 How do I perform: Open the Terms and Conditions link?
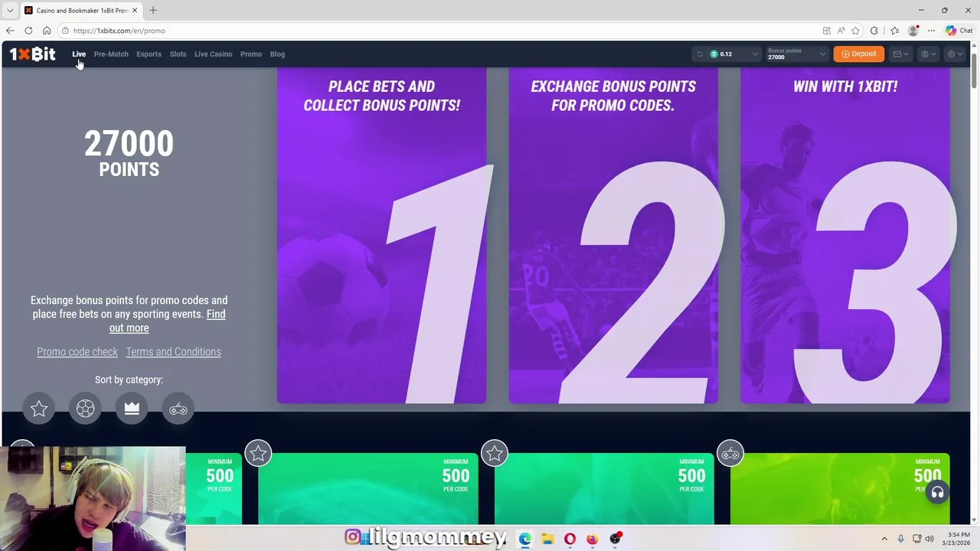coord(174,352)
